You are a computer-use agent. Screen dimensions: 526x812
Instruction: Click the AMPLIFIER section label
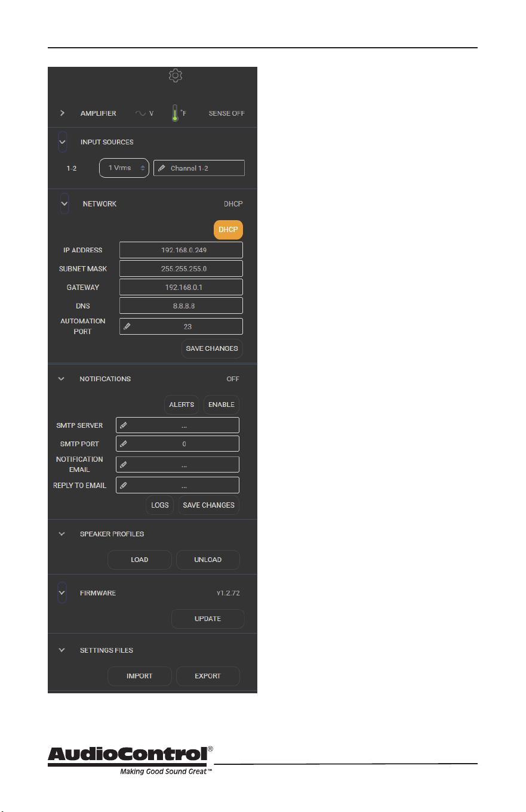99,113
